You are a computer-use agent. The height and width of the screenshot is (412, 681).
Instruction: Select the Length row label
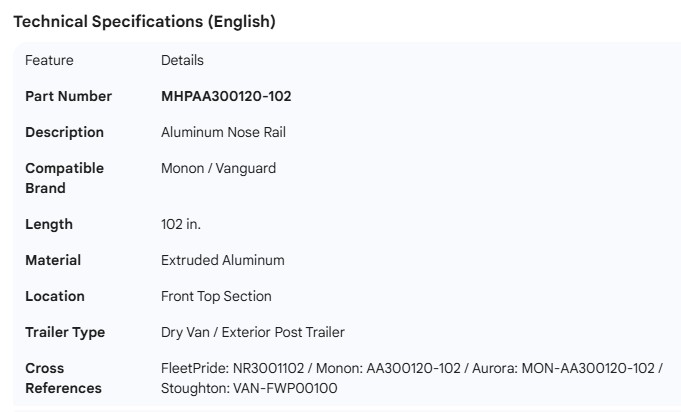(x=49, y=224)
